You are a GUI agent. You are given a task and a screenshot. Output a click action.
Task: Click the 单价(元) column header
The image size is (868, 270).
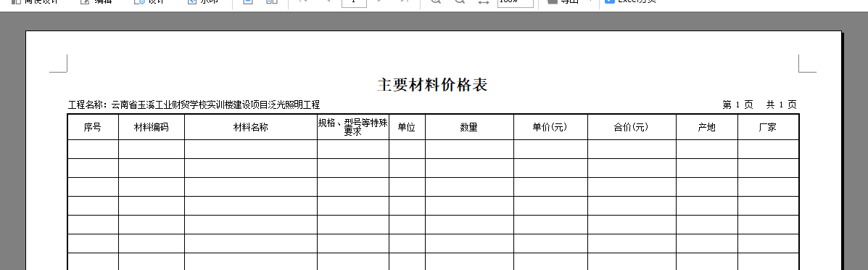click(550, 127)
